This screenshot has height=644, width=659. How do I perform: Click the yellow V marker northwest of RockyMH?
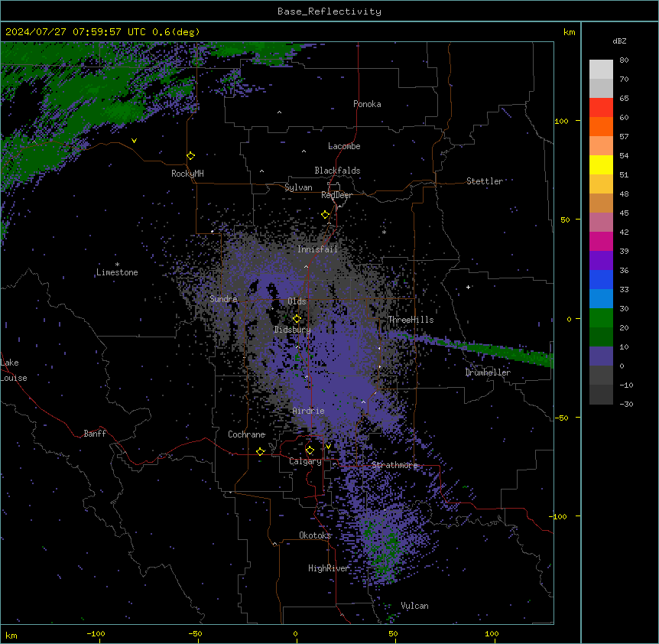coord(134,141)
